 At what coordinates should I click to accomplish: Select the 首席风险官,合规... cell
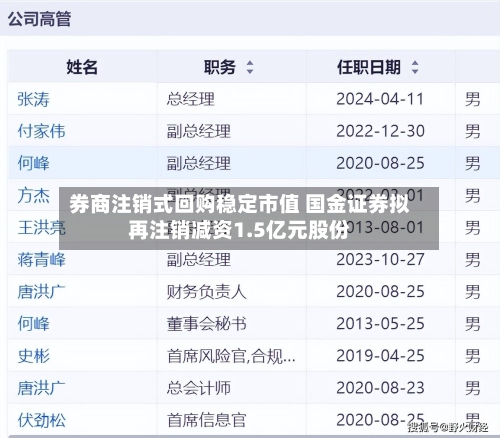(x=231, y=356)
